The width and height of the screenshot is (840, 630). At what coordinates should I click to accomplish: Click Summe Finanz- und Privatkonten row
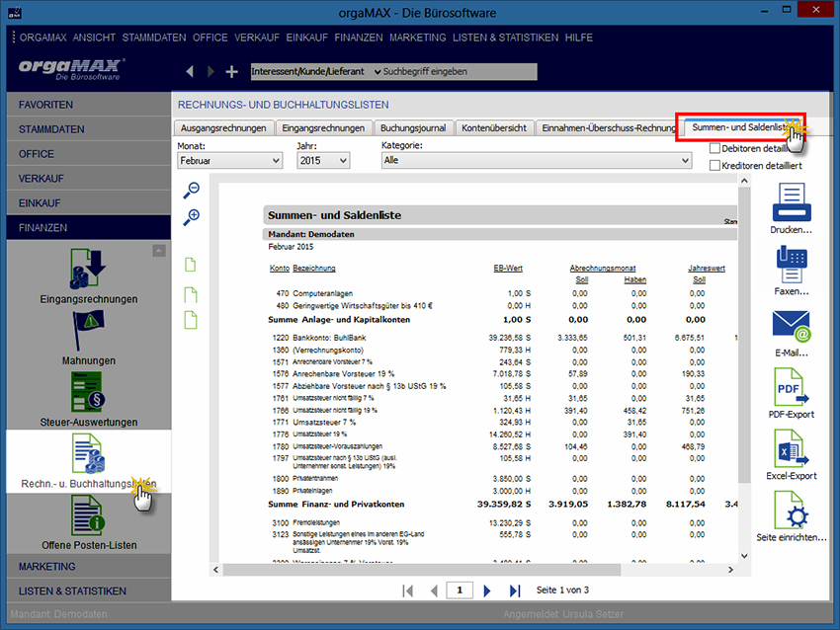[501, 505]
